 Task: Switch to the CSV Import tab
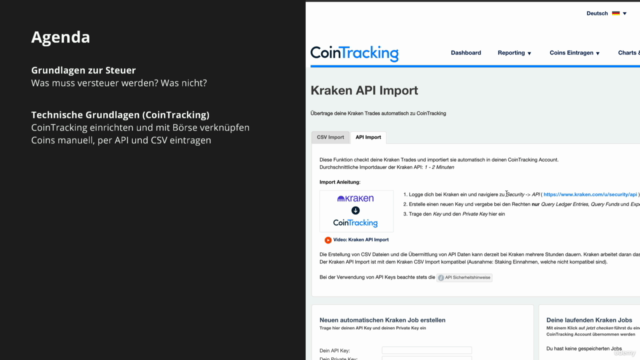[330, 137]
